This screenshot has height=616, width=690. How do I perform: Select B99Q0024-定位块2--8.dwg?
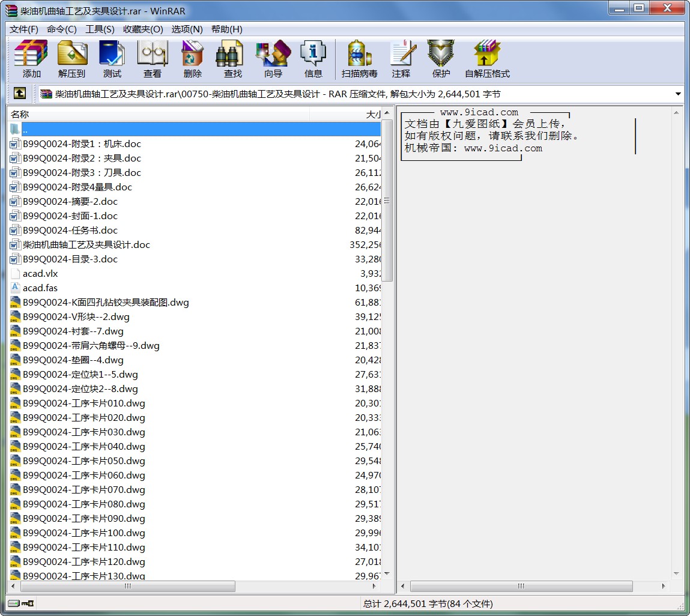(80, 389)
